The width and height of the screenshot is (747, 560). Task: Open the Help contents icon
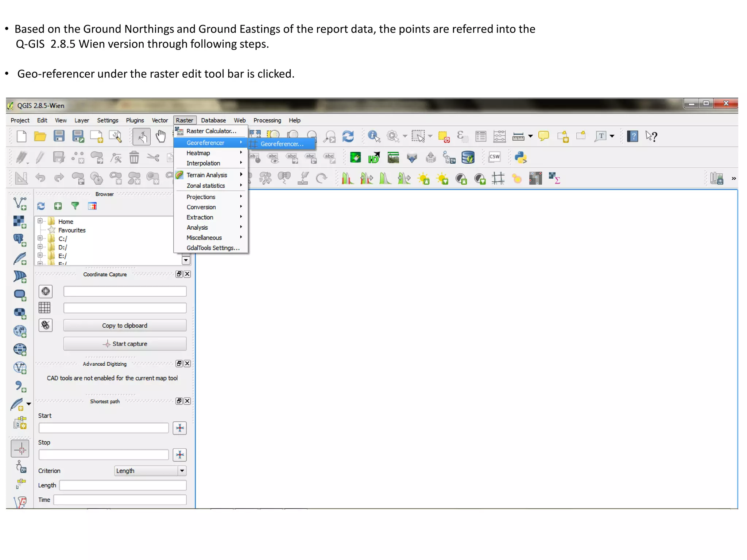click(632, 136)
